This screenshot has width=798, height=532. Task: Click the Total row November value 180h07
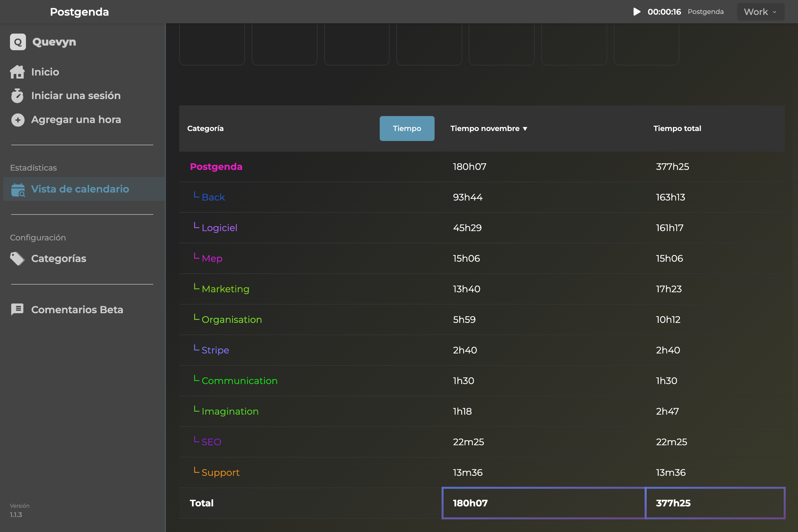pyautogui.click(x=470, y=503)
